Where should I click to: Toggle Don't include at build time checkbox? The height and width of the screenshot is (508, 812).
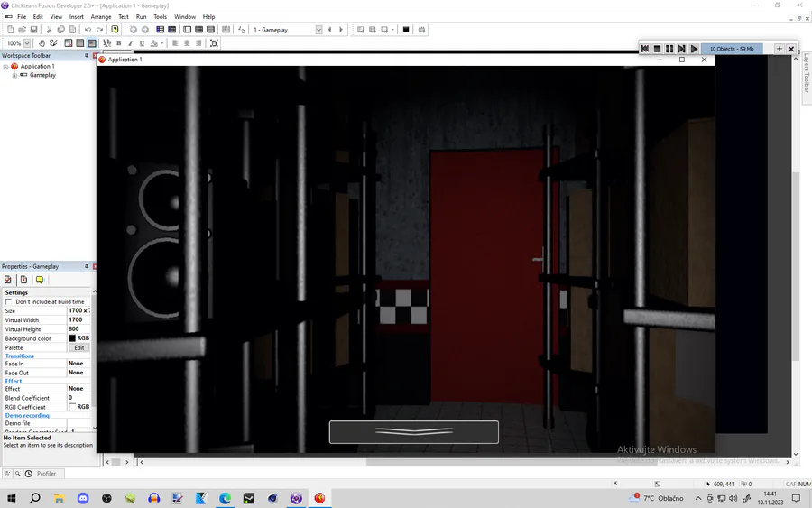(x=8, y=301)
